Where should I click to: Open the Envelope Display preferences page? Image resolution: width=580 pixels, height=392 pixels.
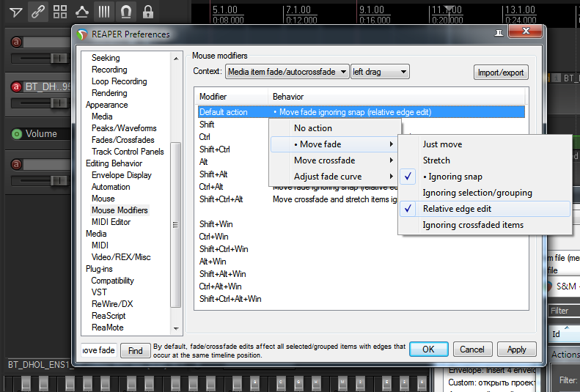[x=121, y=175]
